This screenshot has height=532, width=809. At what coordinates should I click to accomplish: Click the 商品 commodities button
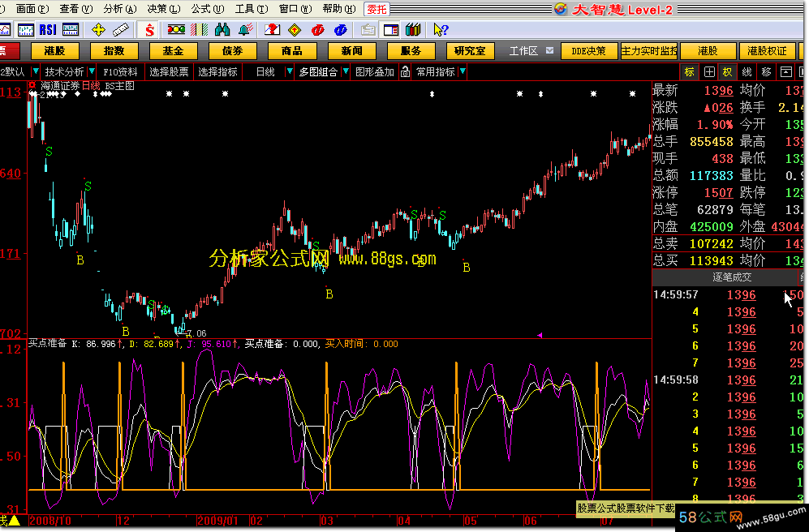pos(292,51)
